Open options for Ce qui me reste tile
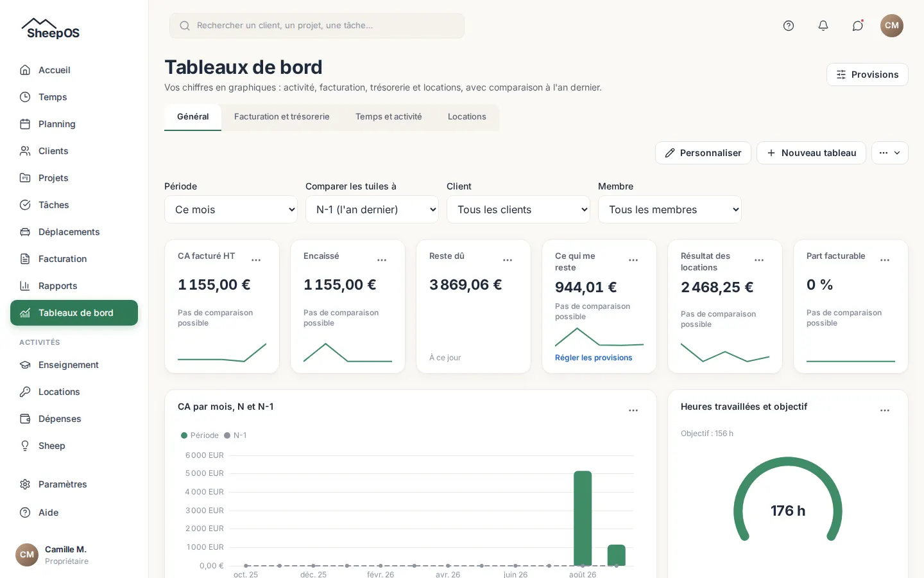The width and height of the screenshot is (924, 578). [x=633, y=260]
